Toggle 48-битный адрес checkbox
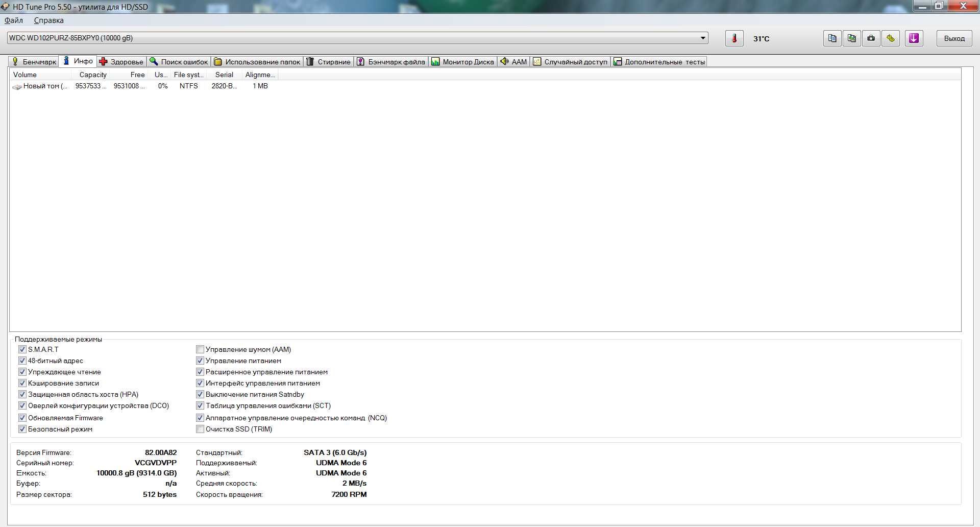 pos(22,361)
